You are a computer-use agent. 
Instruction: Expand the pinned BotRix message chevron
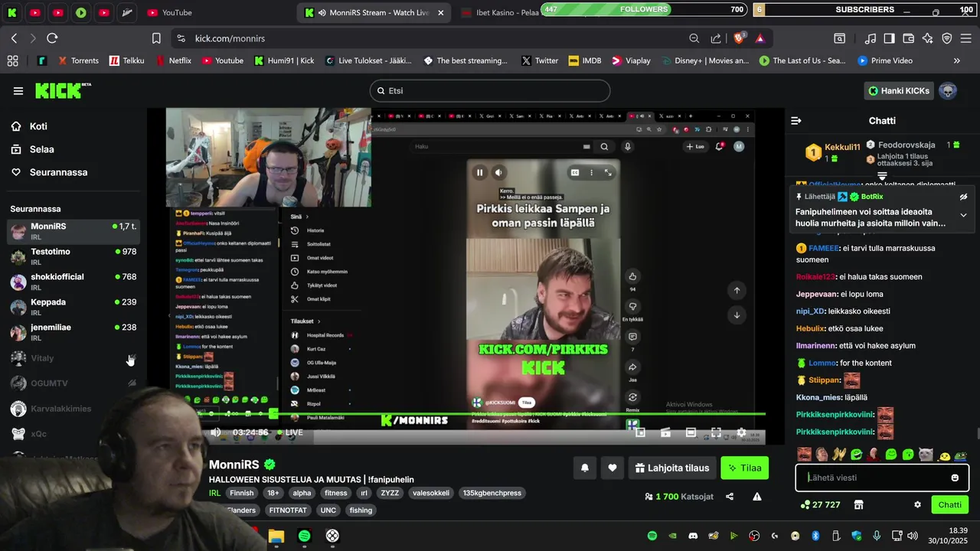coord(963,215)
